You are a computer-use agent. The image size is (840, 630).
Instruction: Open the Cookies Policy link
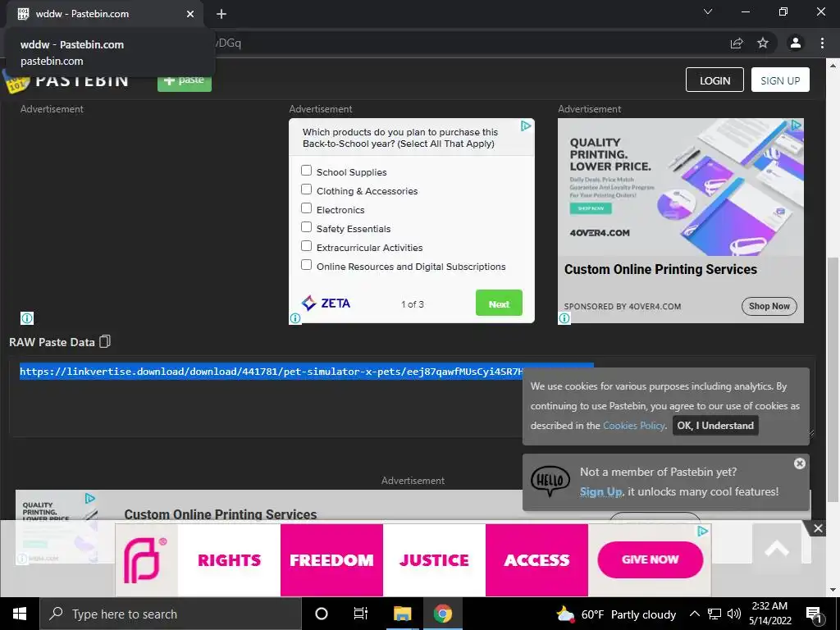tap(634, 426)
